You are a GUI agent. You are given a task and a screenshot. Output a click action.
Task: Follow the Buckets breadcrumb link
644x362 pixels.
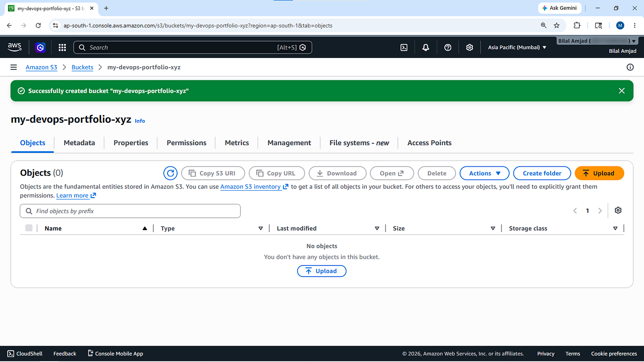tap(82, 67)
